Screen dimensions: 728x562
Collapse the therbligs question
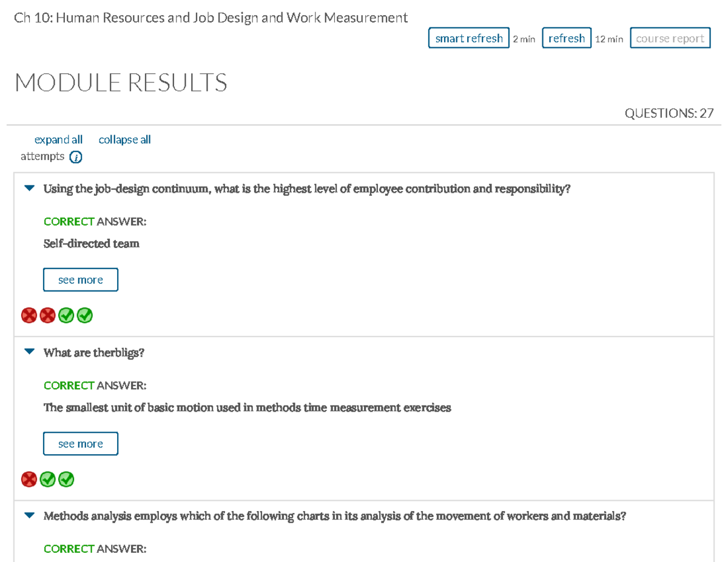tap(28, 352)
